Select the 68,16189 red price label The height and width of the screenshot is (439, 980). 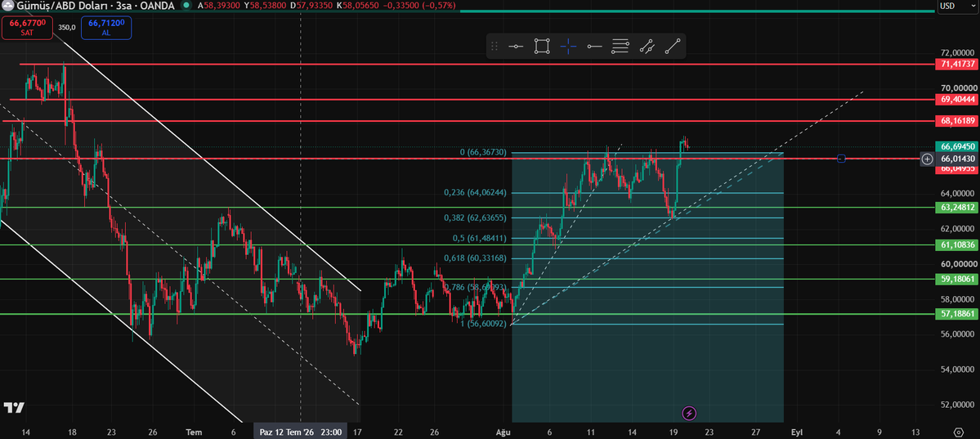tap(957, 121)
